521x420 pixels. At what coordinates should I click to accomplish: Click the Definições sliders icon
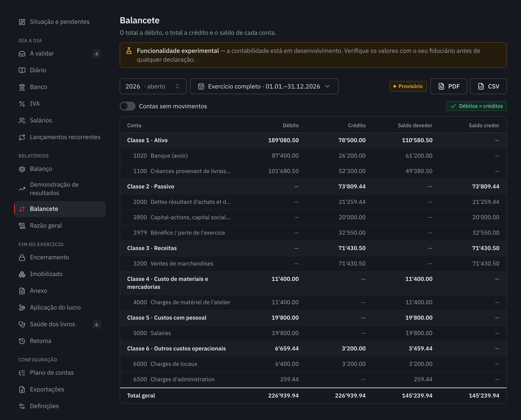pos(22,406)
